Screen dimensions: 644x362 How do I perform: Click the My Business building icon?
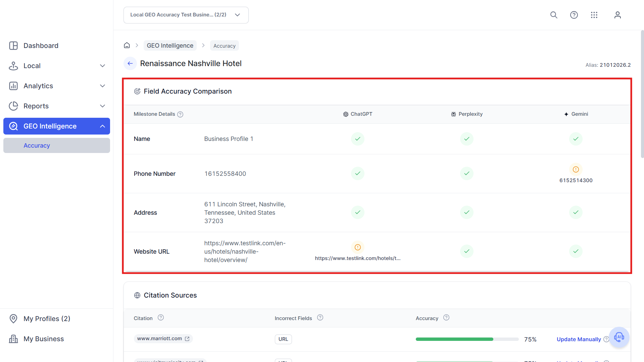[x=13, y=339]
